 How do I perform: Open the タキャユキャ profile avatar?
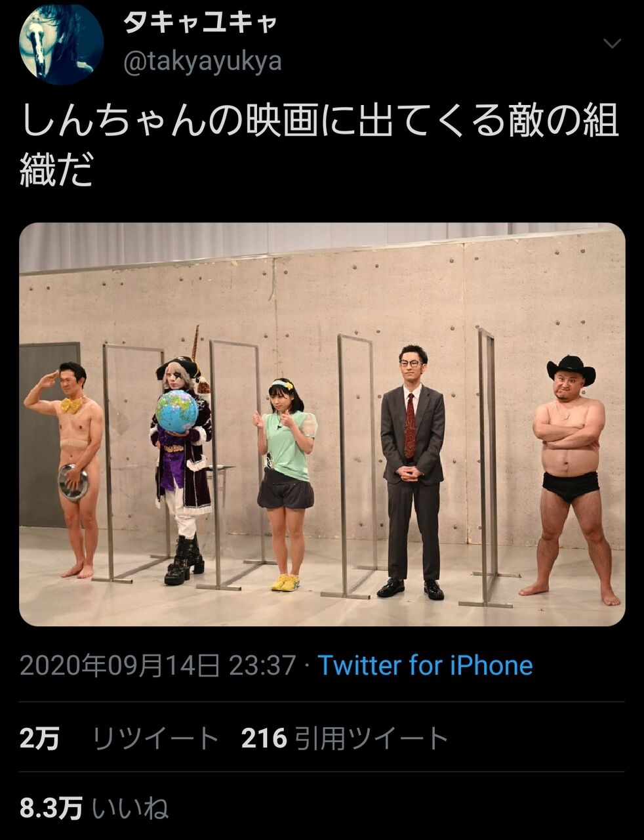point(62,43)
